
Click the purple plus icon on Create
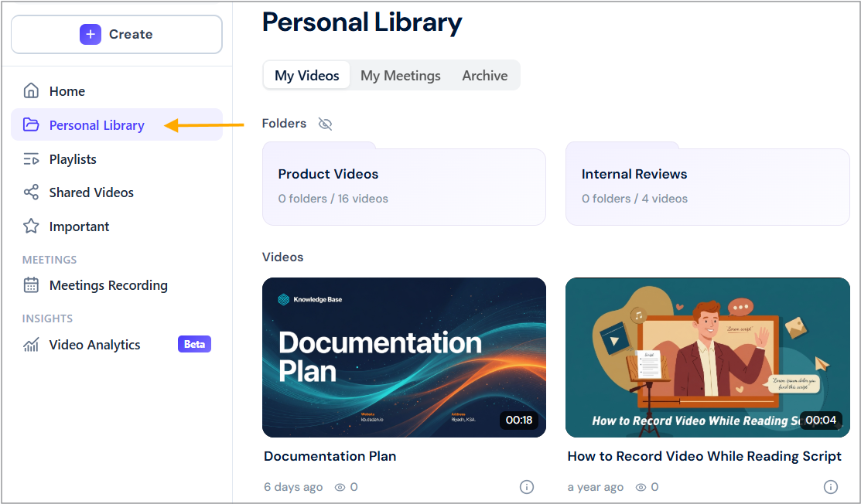point(90,34)
